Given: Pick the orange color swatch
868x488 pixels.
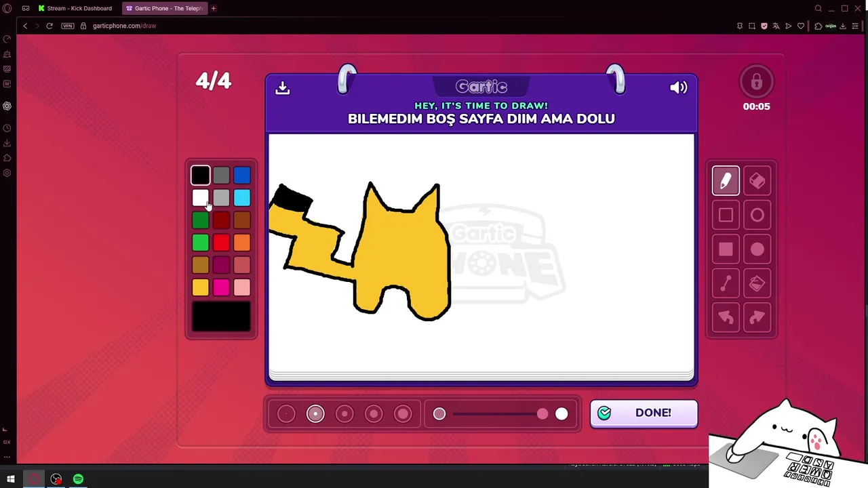Looking at the screenshot, I should pyautogui.click(x=242, y=243).
